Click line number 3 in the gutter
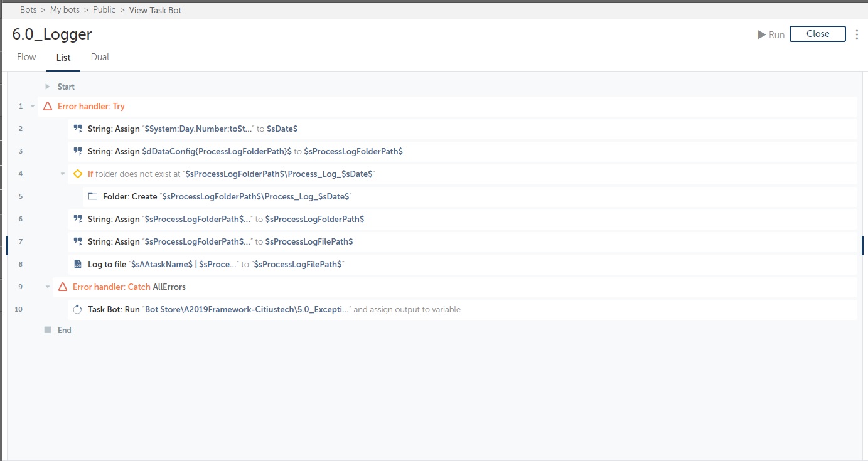 [x=21, y=151]
